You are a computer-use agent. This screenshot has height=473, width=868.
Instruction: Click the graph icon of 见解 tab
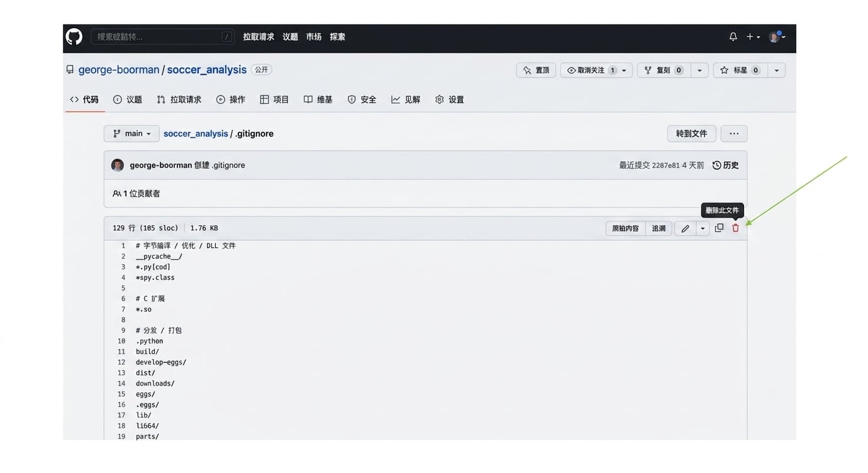[x=396, y=99]
